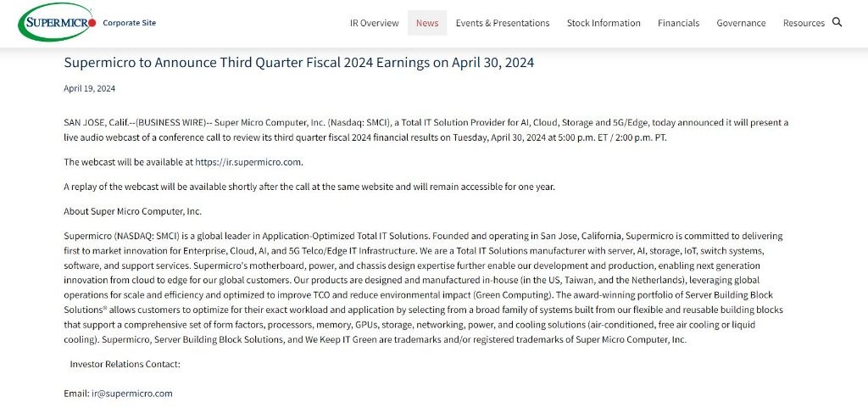Select the News navigation tab

pos(427,23)
